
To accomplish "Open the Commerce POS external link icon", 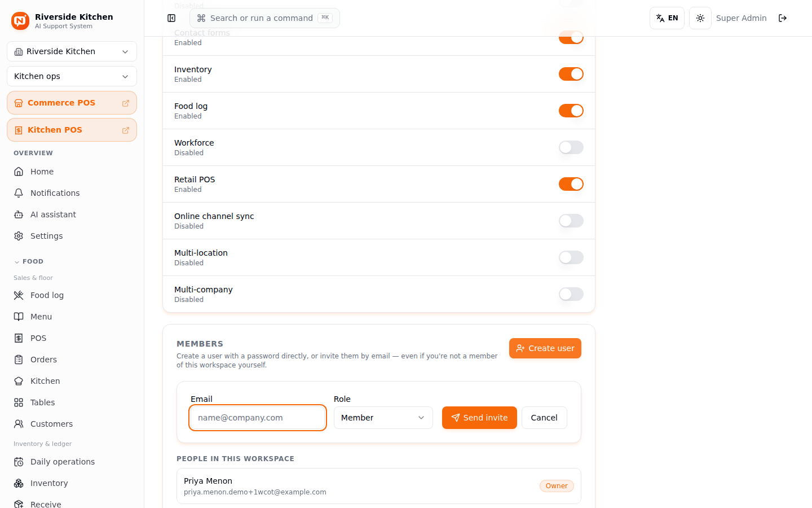I will (126, 103).
